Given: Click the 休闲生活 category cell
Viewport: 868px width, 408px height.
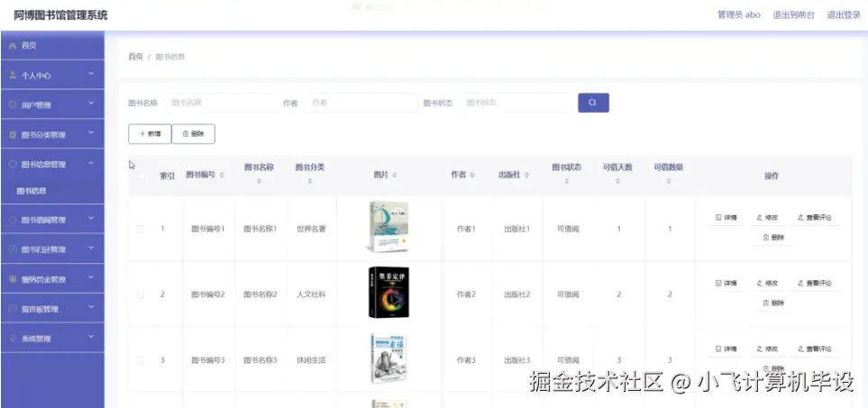Looking at the screenshot, I should point(311,360).
